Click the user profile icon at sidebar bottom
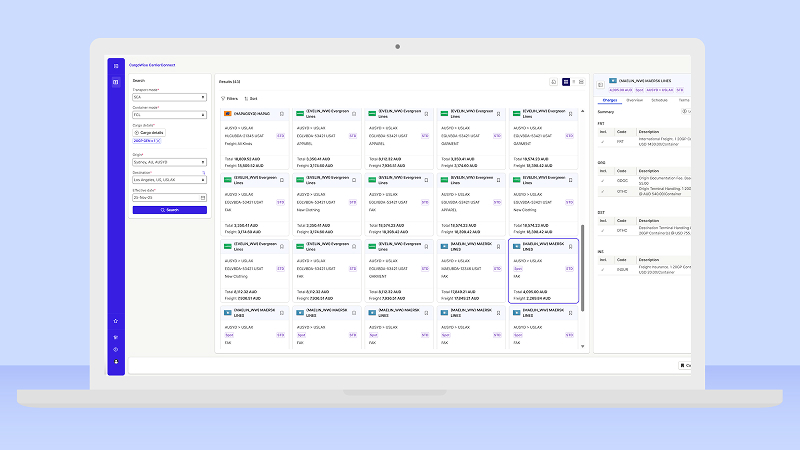Screen dimensions: 800x450 click(x=116, y=361)
